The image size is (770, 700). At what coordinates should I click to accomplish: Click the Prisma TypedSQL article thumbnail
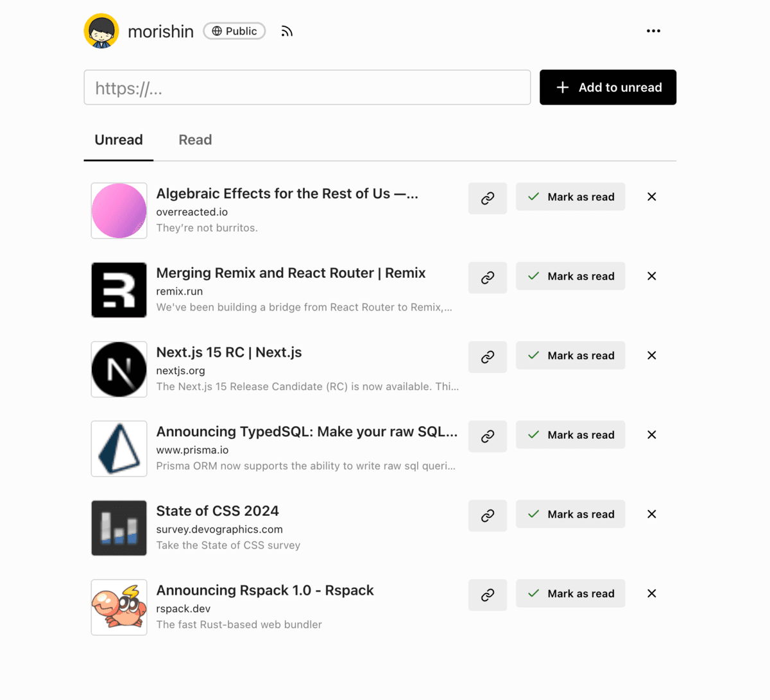point(119,448)
